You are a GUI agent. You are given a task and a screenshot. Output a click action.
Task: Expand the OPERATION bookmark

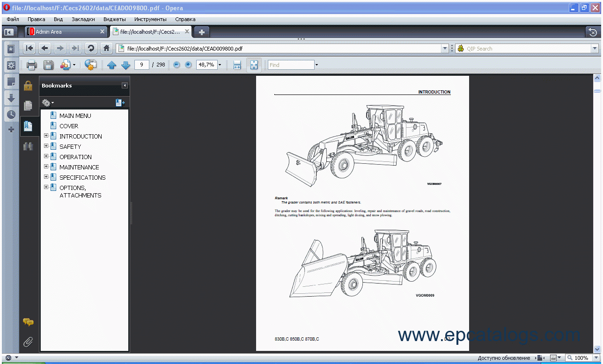click(x=46, y=157)
